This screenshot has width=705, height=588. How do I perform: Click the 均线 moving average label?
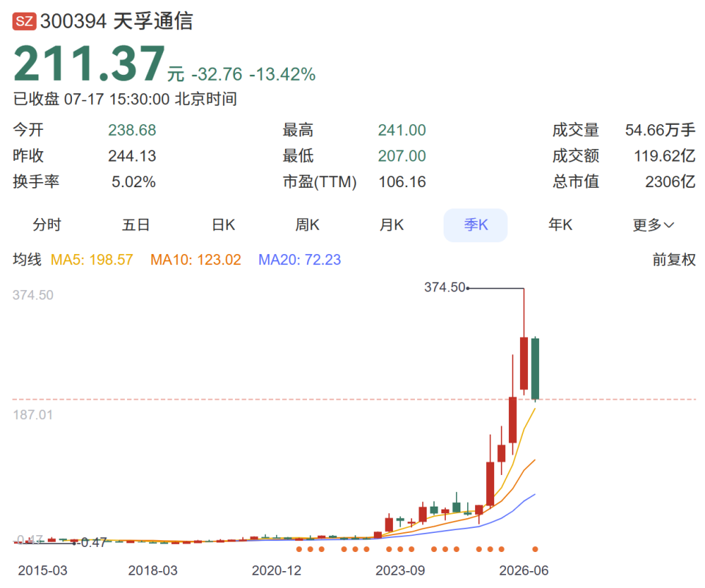27,259
